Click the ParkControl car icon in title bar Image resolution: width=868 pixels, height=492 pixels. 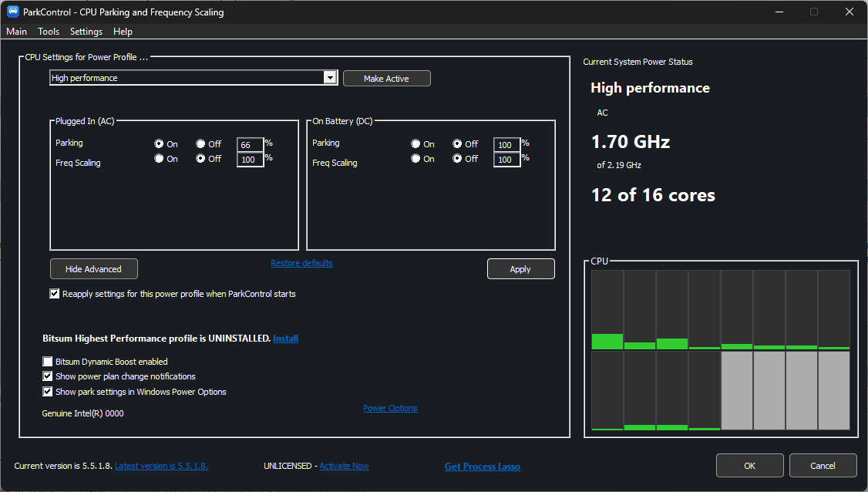[x=13, y=12]
